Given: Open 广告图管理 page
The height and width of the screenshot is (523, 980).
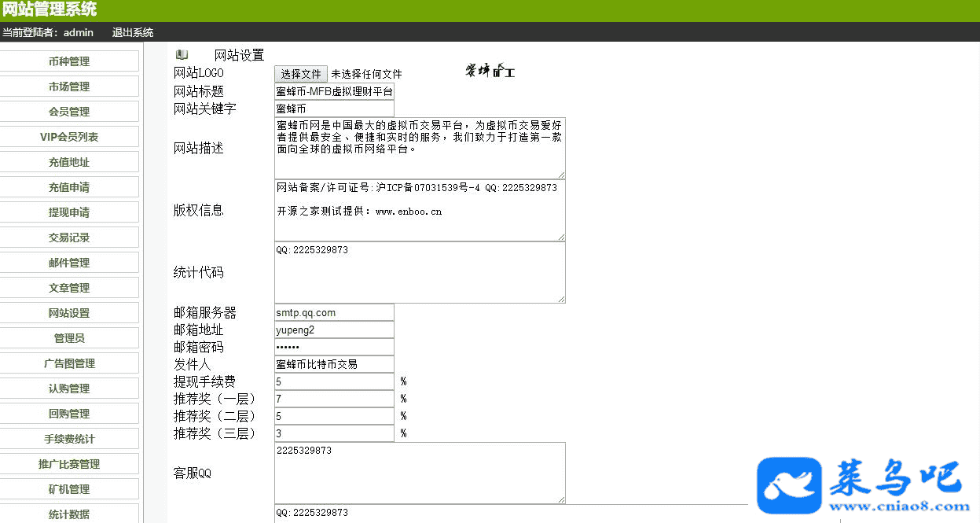Looking at the screenshot, I should point(69,363).
